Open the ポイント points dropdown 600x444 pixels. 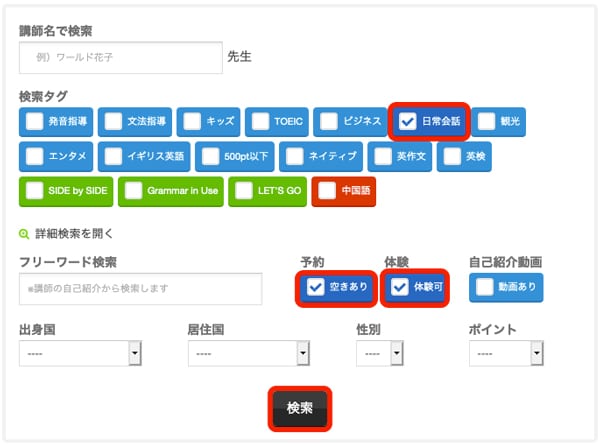point(505,354)
